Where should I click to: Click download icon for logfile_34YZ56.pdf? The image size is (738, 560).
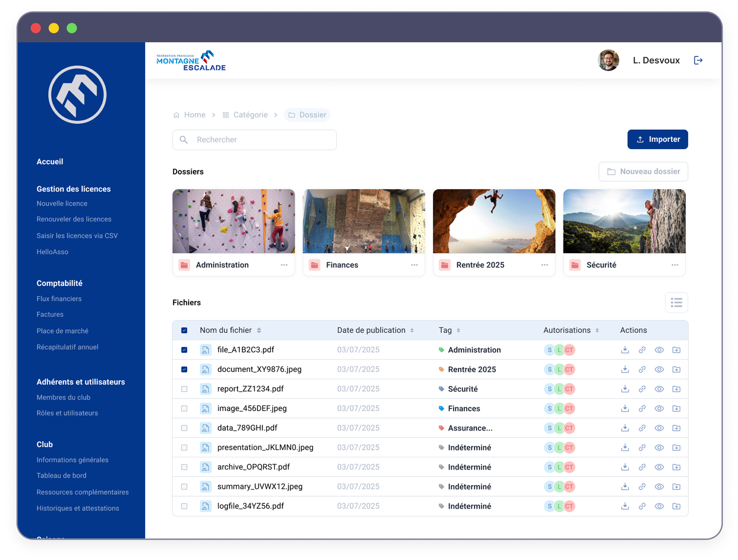click(x=625, y=506)
